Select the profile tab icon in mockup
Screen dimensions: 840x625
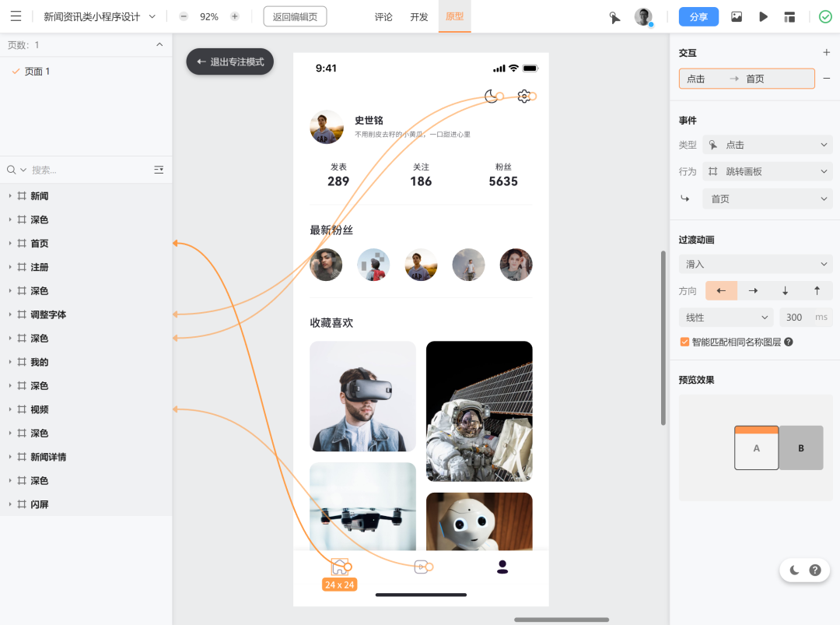[502, 567]
